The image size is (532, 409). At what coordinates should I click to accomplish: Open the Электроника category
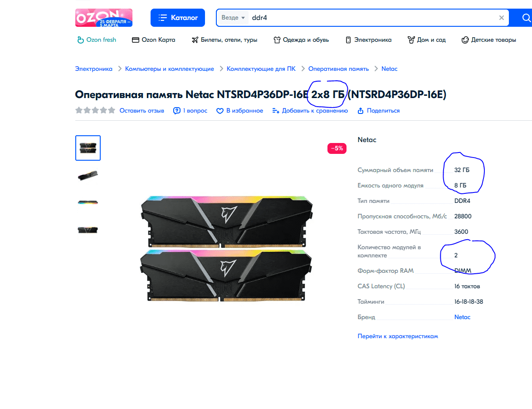pyautogui.click(x=368, y=40)
